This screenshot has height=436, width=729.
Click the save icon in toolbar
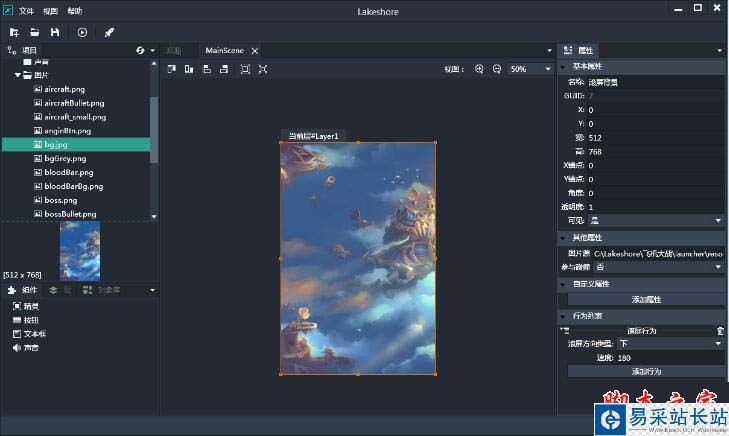click(x=55, y=32)
